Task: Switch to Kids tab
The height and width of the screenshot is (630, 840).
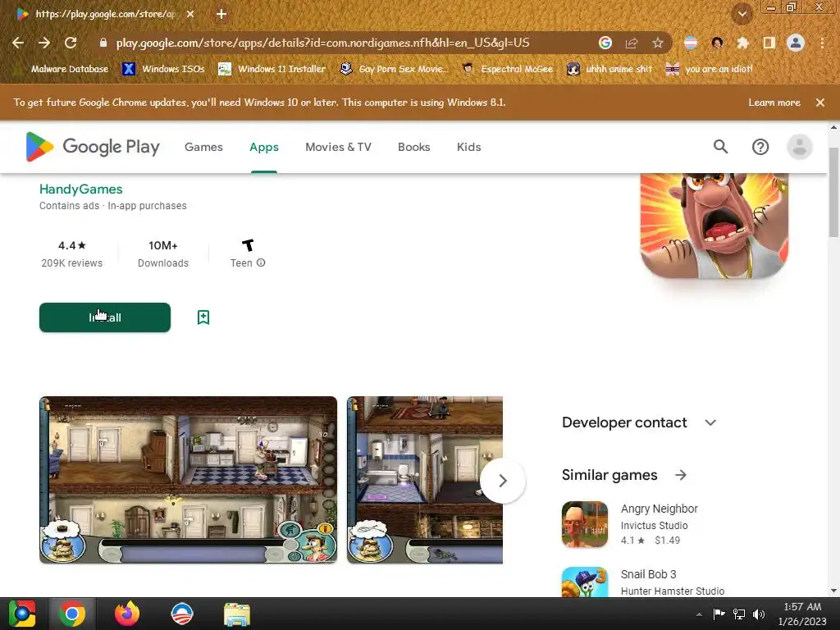Action: (x=468, y=147)
